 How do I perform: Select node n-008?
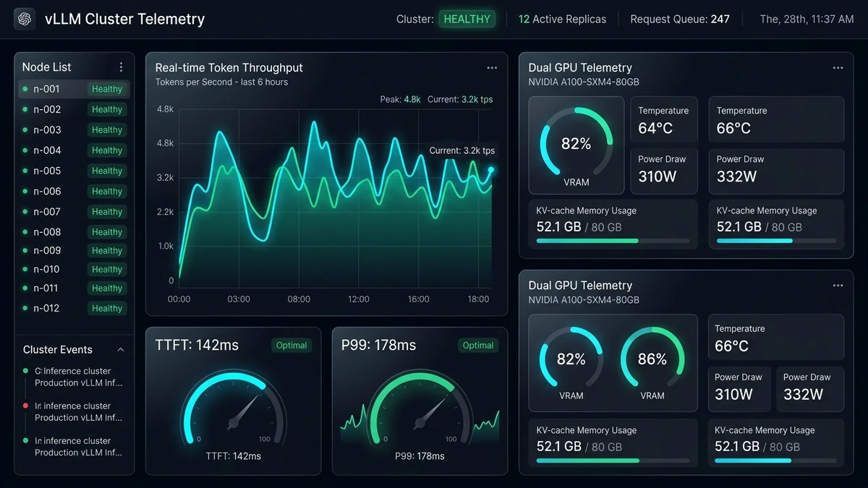click(75, 232)
